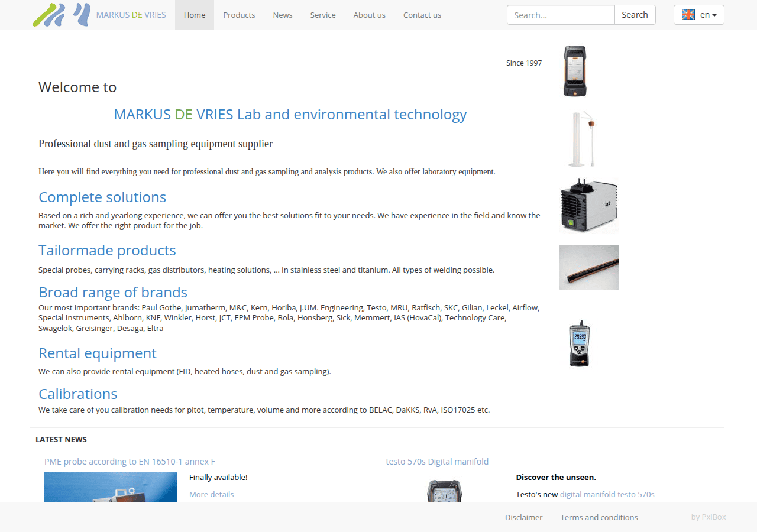Click the heated hose tube image
Image resolution: width=757 pixels, height=532 pixels.
pos(589,267)
